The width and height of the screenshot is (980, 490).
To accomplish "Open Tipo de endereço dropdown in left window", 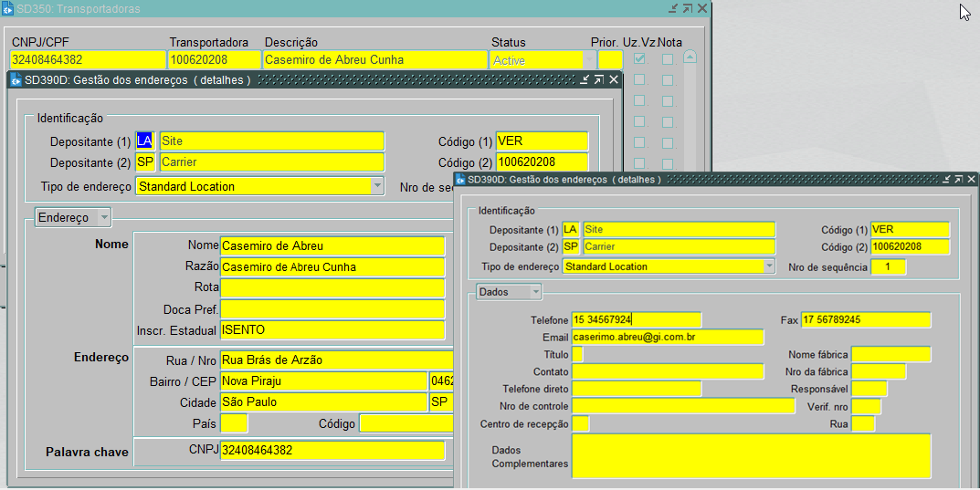I will tap(377, 186).
